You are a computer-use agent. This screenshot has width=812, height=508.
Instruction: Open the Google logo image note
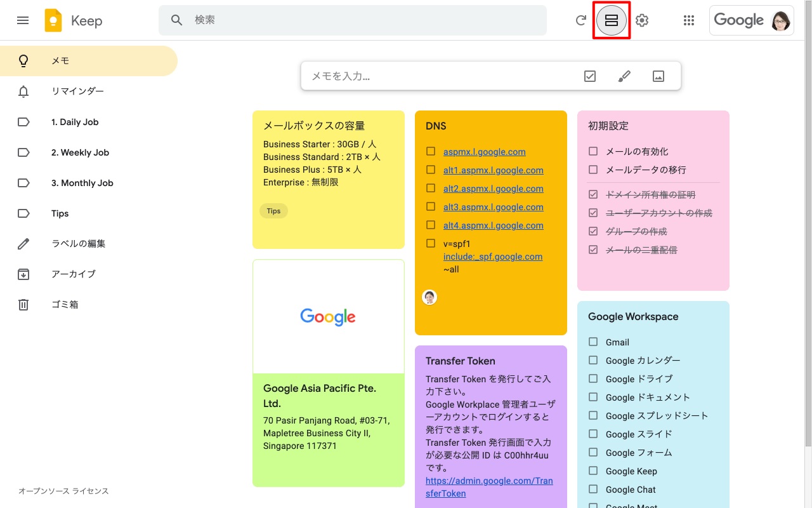(x=328, y=316)
